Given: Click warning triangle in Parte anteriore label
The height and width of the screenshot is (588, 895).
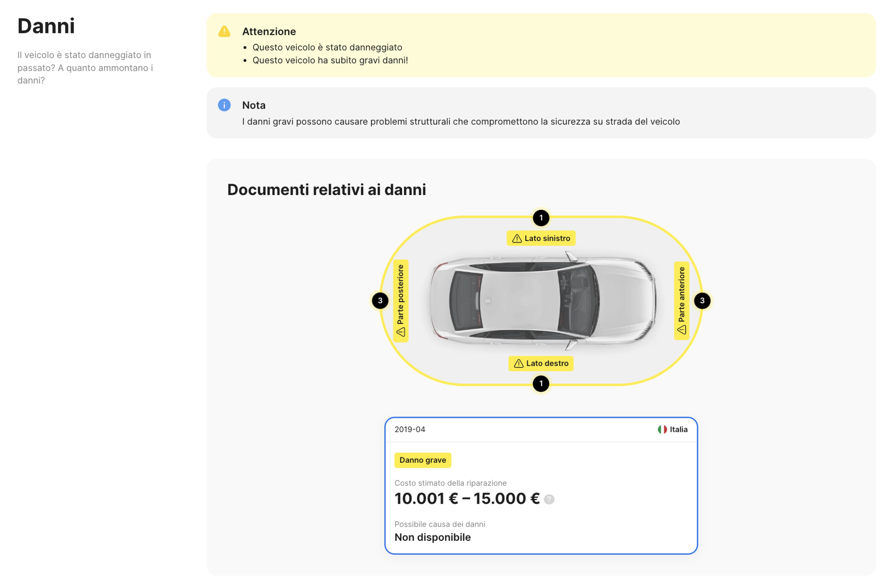Looking at the screenshot, I should pyautogui.click(x=682, y=330).
